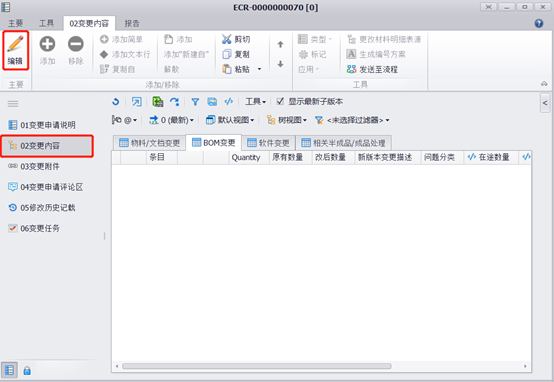
Task: Click the 新版本变更描述 column header
Action: (388, 157)
